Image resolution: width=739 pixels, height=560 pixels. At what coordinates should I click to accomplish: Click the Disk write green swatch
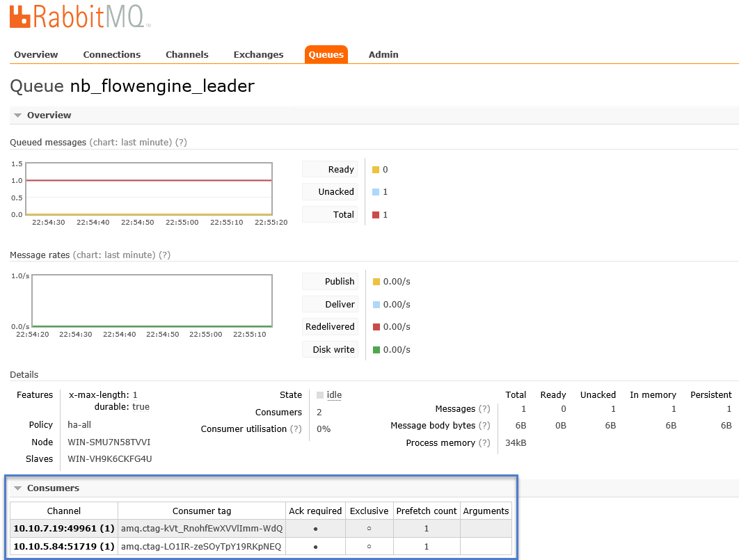376,350
